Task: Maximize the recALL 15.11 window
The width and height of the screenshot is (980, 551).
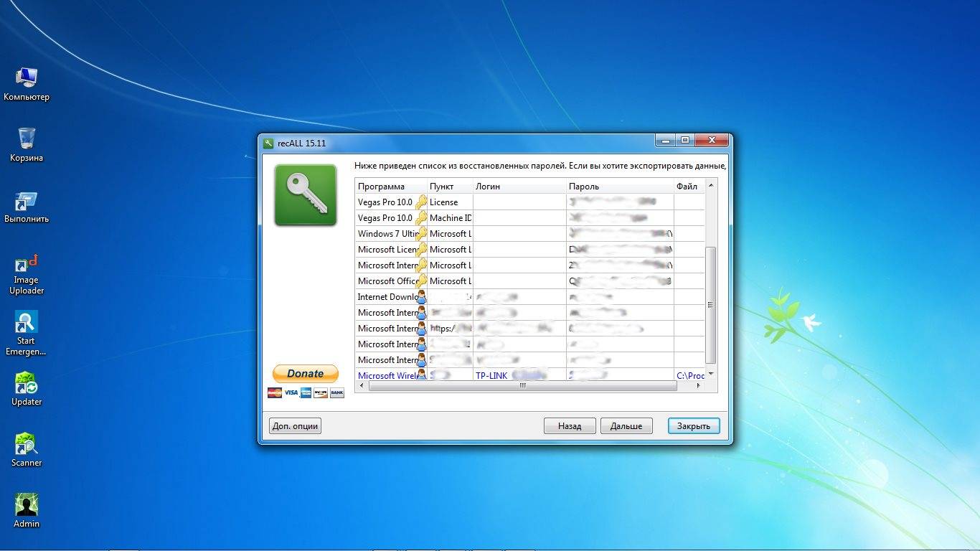Action: coord(685,140)
